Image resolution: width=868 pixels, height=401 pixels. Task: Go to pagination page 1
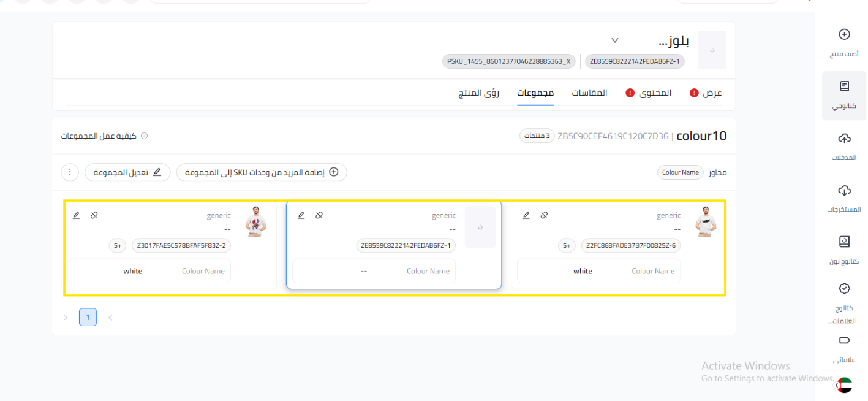pyautogui.click(x=88, y=317)
